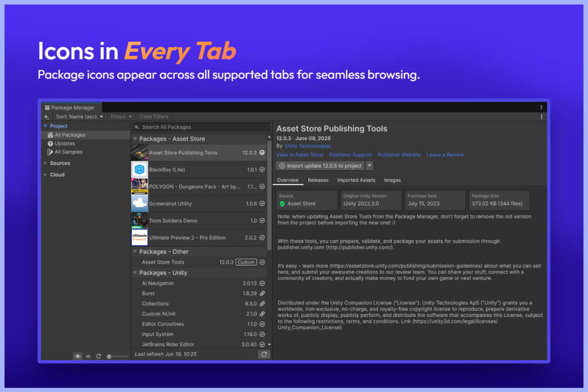Switch to the Releases tab
Viewport: 588px width, 392px height.
pos(318,180)
